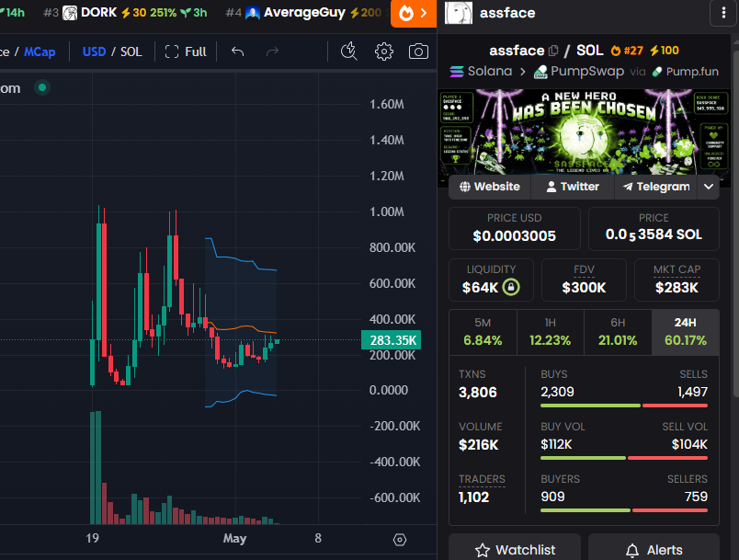Image resolution: width=739 pixels, height=560 pixels.
Task: Open the token Website link
Action: click(x=490, y=187)
